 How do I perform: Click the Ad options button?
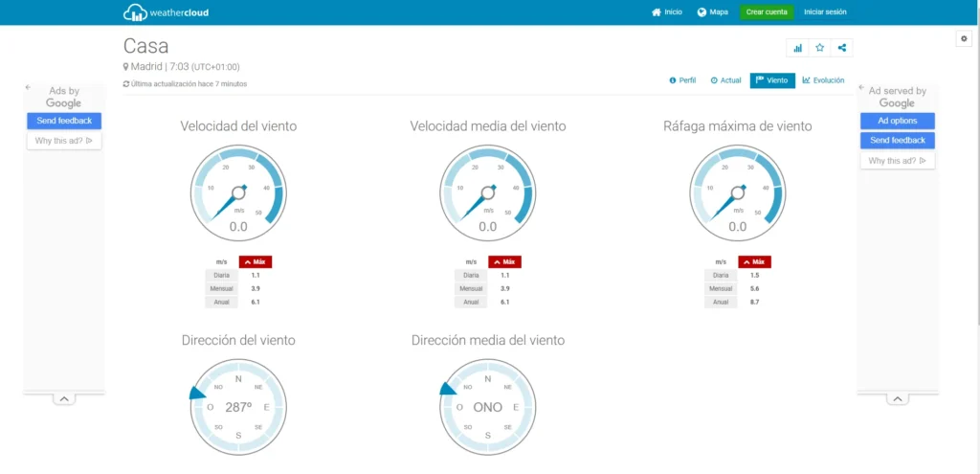[x=897, y=121]
